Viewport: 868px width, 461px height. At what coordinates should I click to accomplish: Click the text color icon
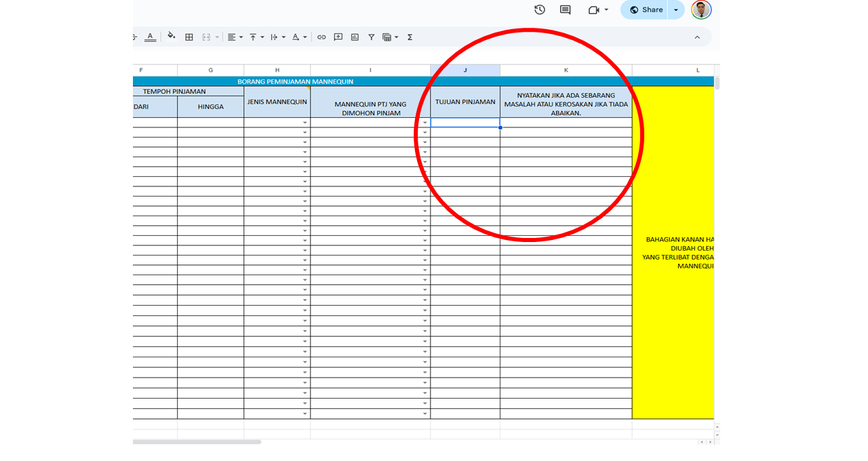(x=150, y=37)
